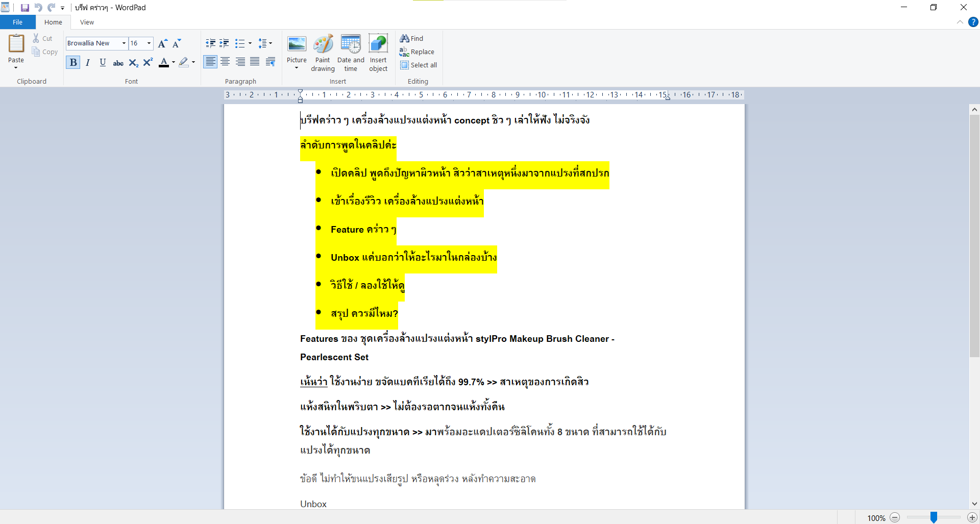Click the Justify alignment icon
This screenshot has height=524, width=980.
pos(255,62)
